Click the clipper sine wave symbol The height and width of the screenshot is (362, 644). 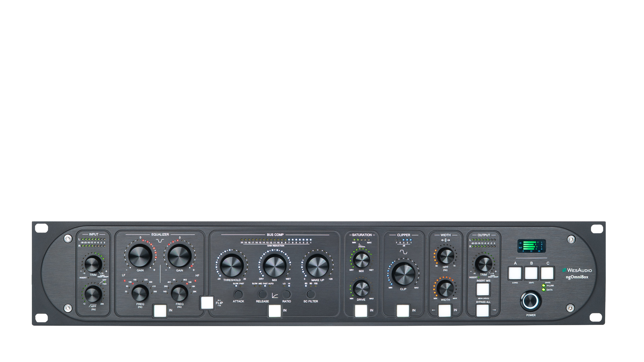click(403, 252)
